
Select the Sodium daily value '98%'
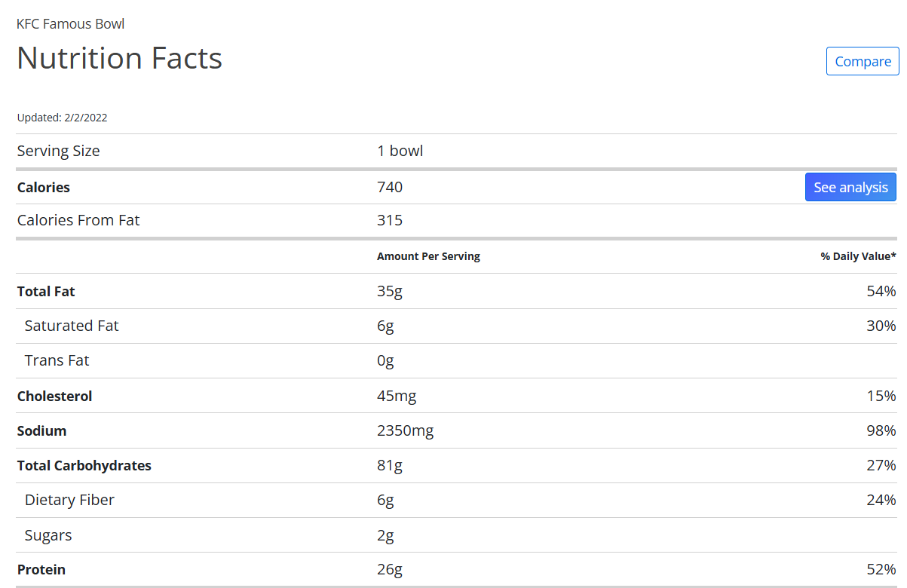[x=881, y=430]
